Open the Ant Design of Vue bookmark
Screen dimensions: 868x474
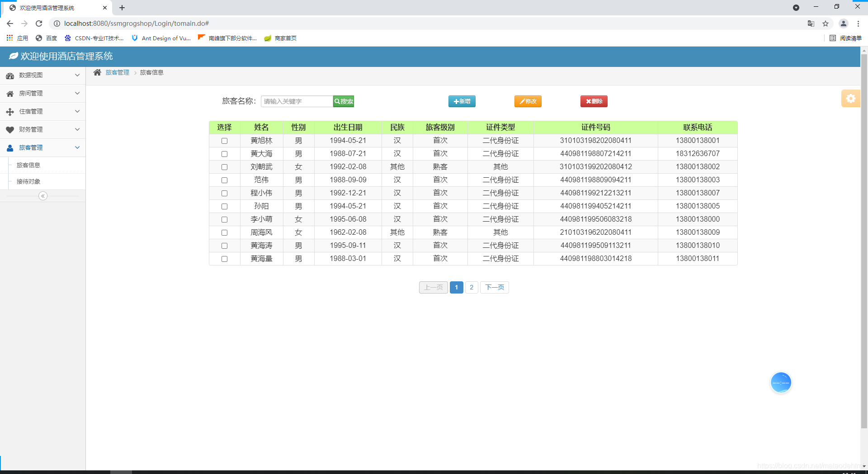point(161,38)
